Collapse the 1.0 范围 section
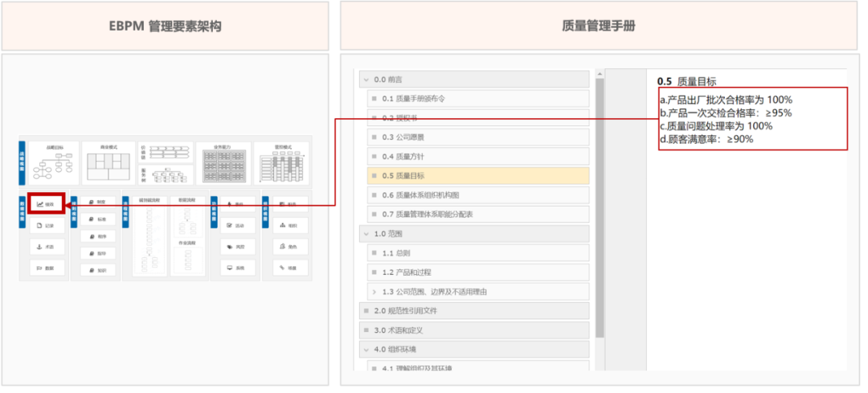868x393 pixels. (x=366, y=234)
